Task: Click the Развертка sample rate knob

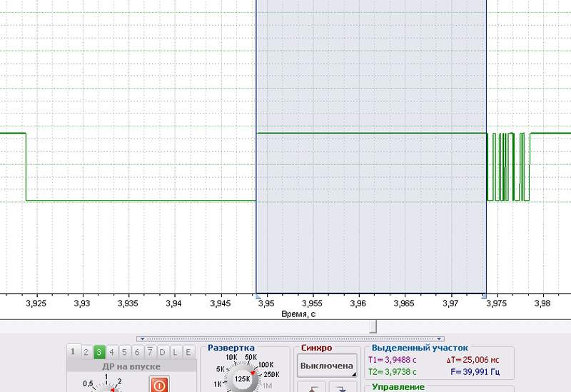Action: pyautogui.click(x=241, y=380)
